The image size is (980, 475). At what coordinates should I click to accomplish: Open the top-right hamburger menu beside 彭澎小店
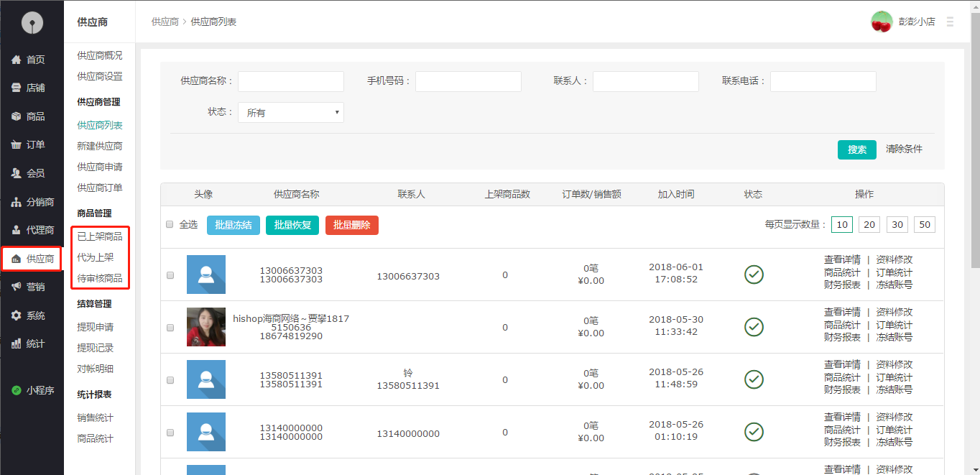point(950,22)
